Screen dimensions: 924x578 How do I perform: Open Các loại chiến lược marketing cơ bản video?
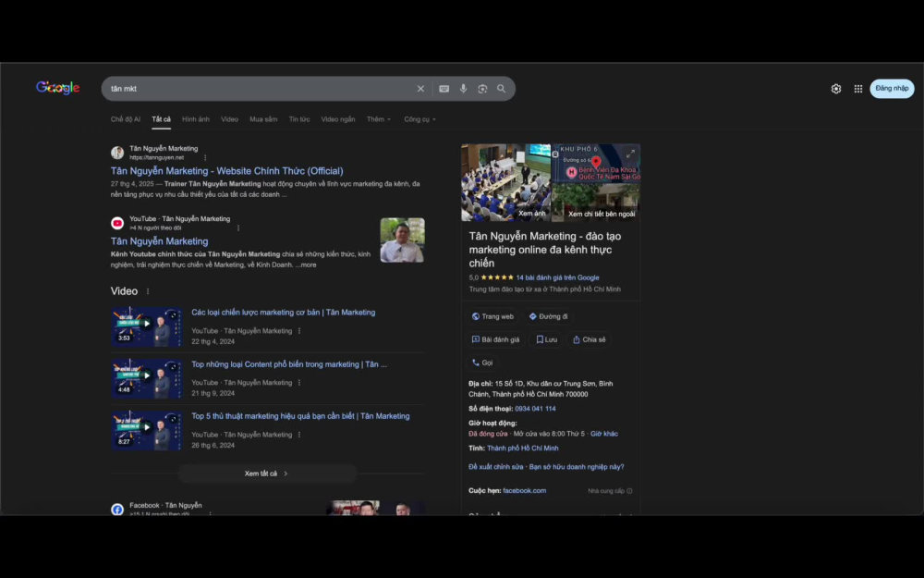[x=283, y=313]
